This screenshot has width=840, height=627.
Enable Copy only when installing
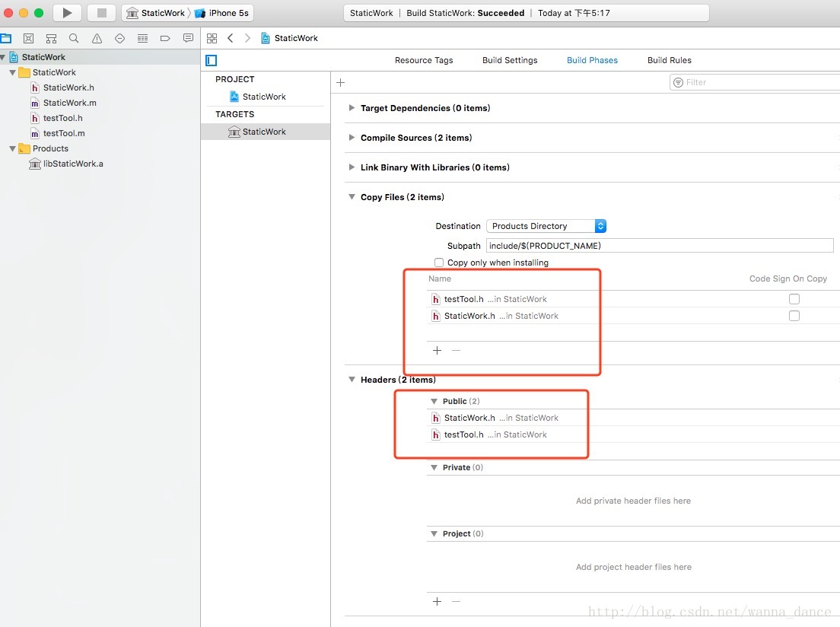pos(439,263)
